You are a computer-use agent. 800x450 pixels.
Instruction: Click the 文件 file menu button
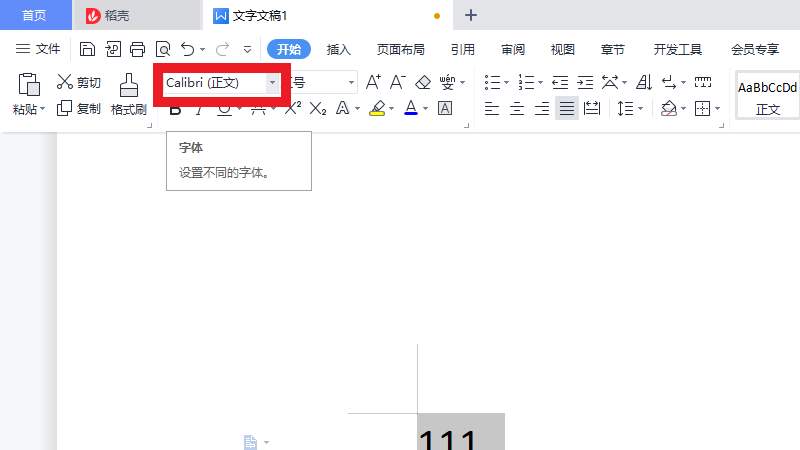pos(38,49)
